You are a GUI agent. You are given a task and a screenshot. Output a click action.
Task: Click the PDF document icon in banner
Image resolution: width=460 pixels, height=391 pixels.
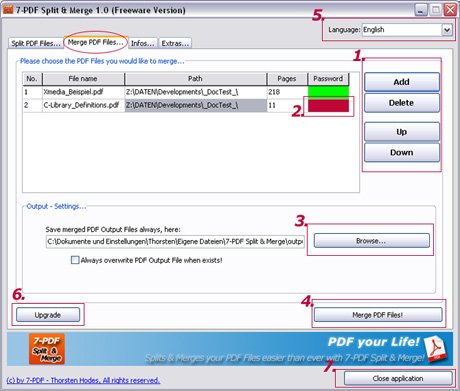pyautogui.click(x=435, y=349)
